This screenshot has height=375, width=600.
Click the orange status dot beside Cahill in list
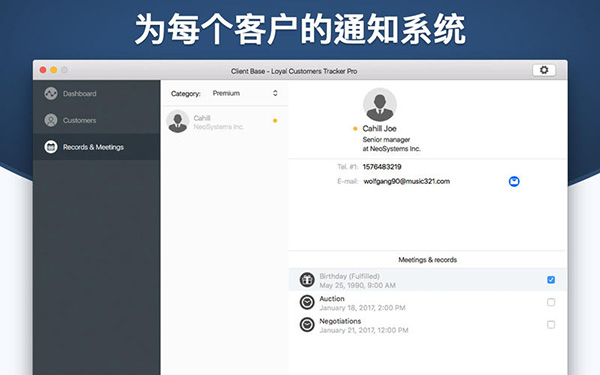[275, 121]
